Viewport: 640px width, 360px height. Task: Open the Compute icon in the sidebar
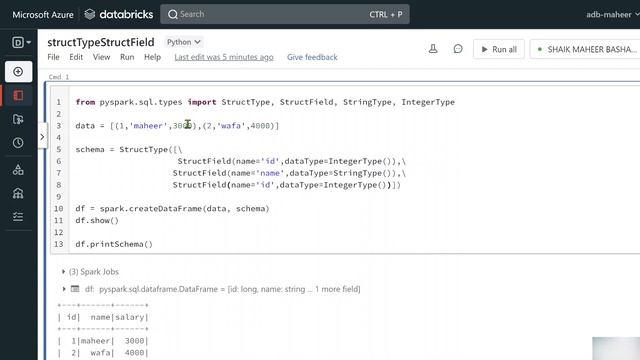(x=18, y=193)
